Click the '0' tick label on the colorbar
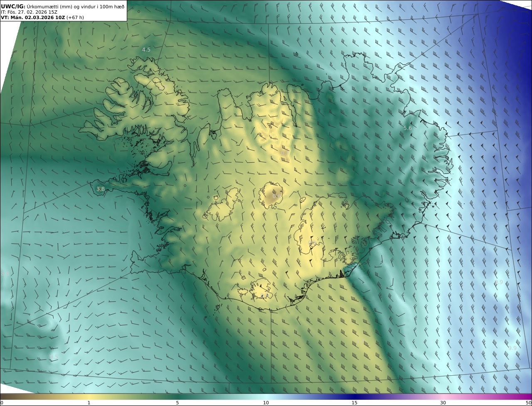Viewport: 532px width, 406px height. pos(2,403)
